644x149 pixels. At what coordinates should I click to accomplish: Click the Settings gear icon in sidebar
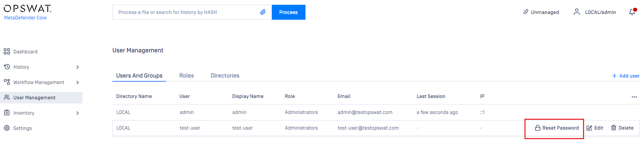(x=7, y=128)
